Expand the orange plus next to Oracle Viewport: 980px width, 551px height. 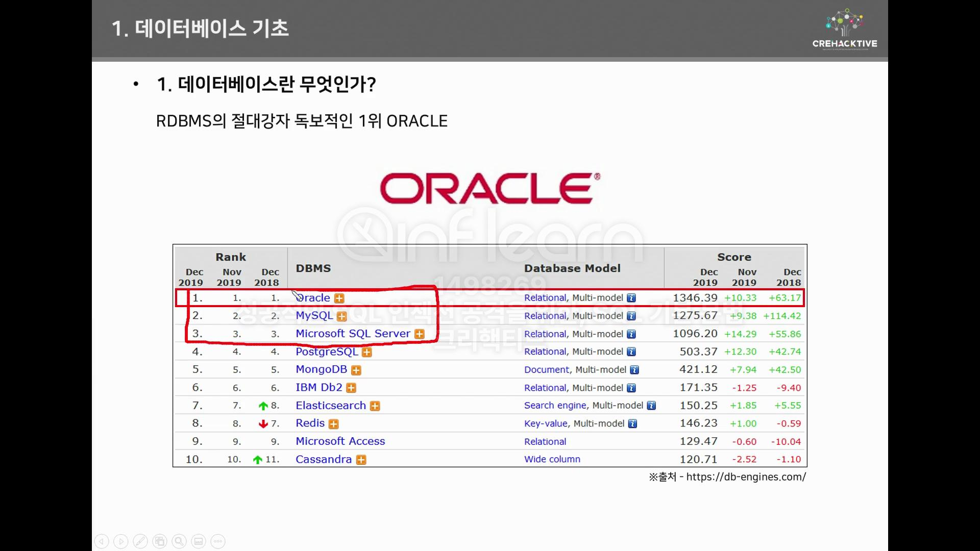click(339, 298)
